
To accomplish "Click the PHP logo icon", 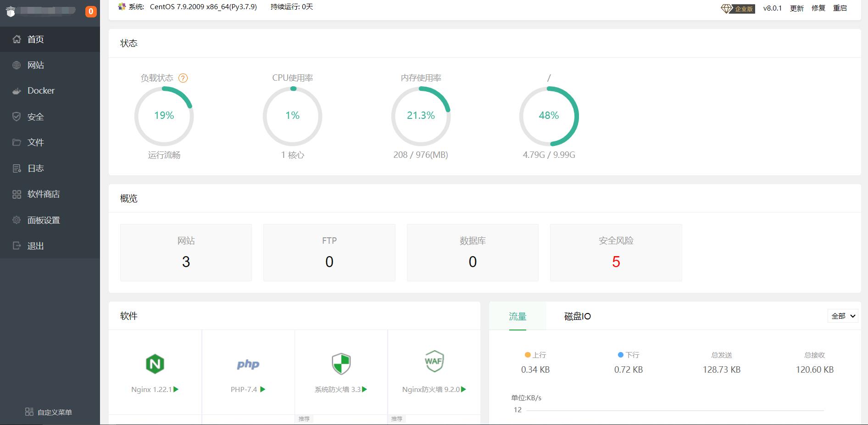I will (248, 364).
